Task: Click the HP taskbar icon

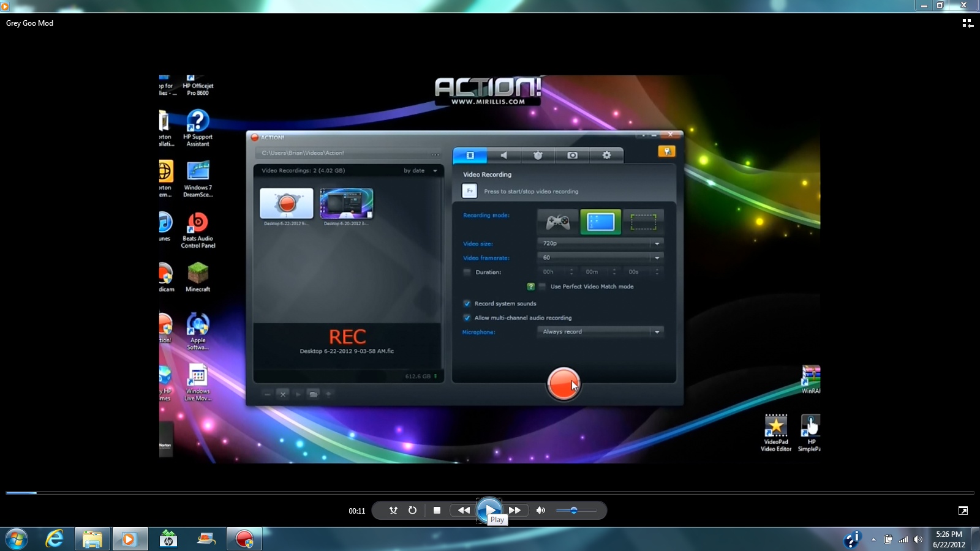Action: (x=168, y=539)
